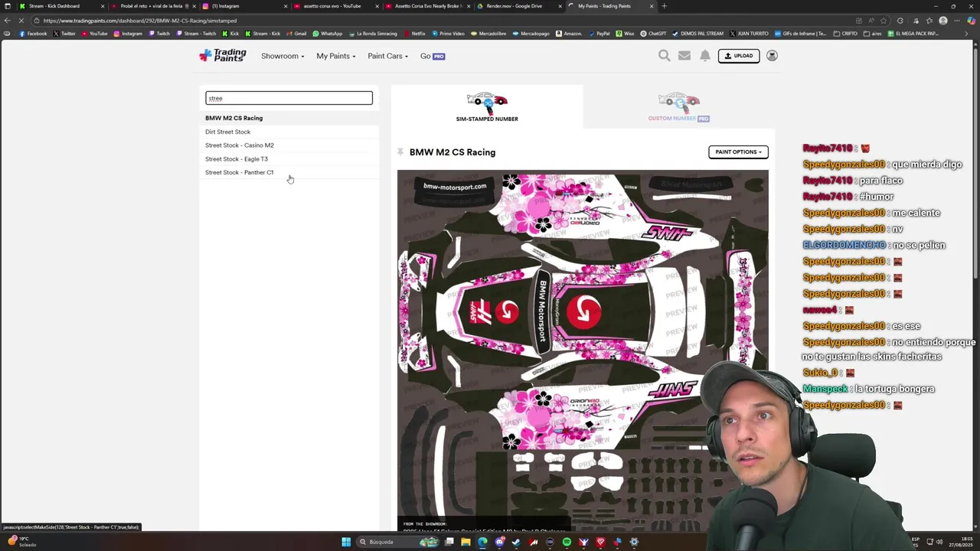980x551 pixels.
Task: Click the search magnifier icon in header
Action: (665, 55)
